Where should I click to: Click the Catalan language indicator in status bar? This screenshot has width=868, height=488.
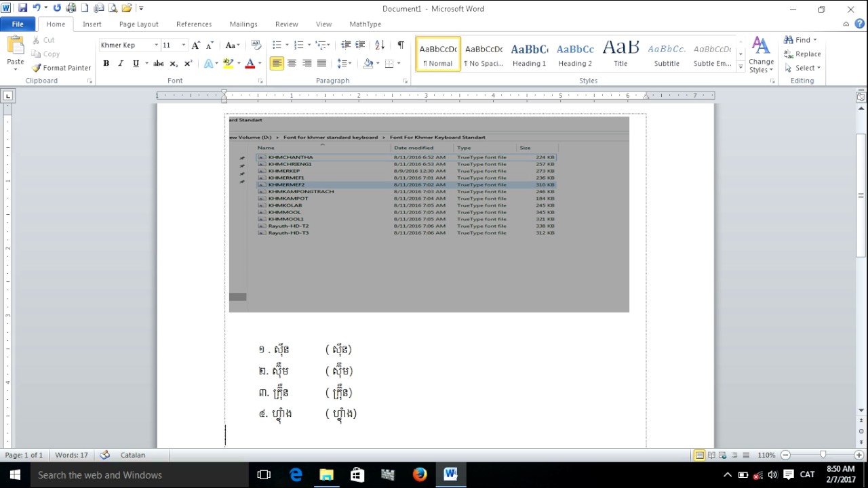(133, 455)
